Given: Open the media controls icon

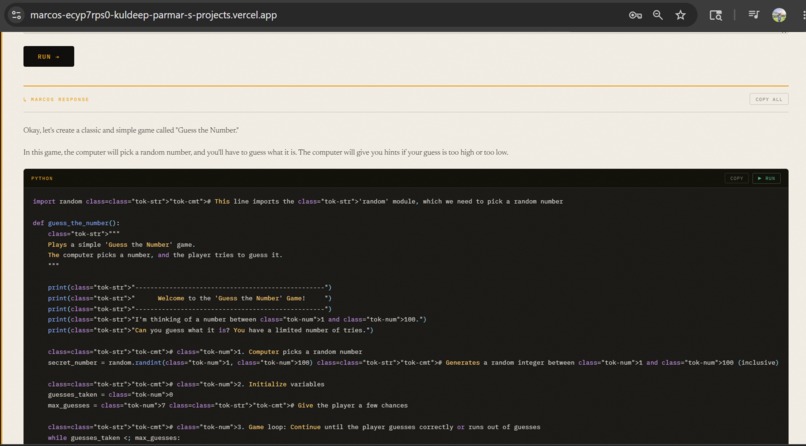Looking at the screenshot, I should click(754, 15).
